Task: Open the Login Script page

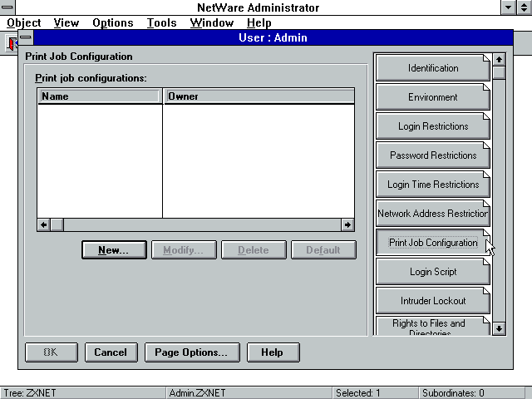Action: coord(433,272)
